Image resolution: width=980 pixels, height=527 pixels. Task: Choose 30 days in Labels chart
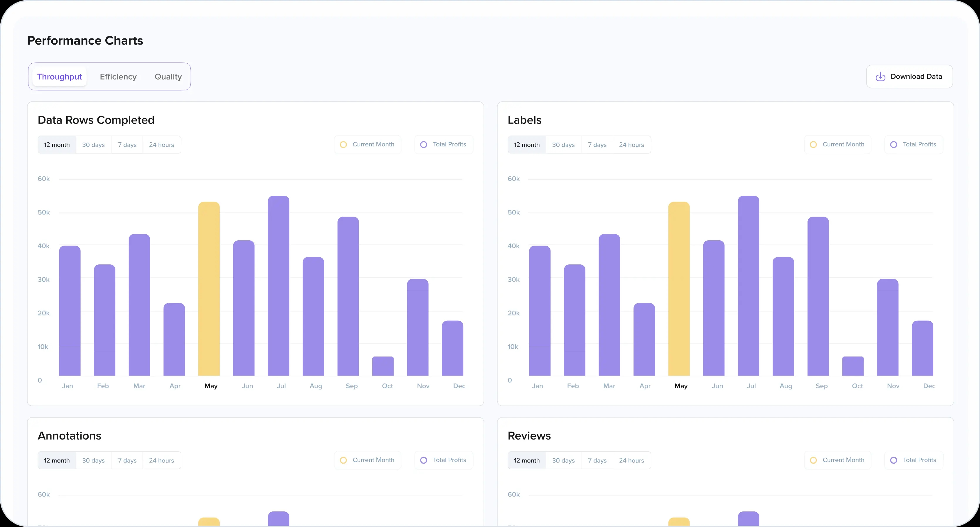coord(564,145)
